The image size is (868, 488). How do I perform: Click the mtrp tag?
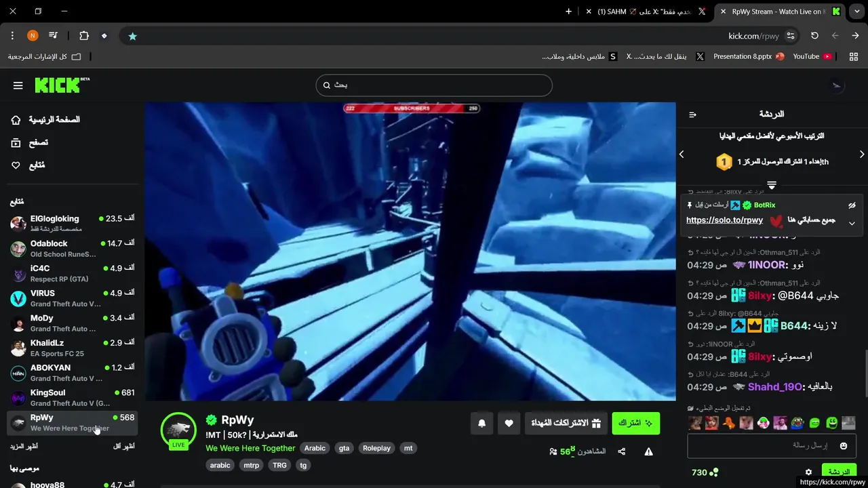point(251,465)
